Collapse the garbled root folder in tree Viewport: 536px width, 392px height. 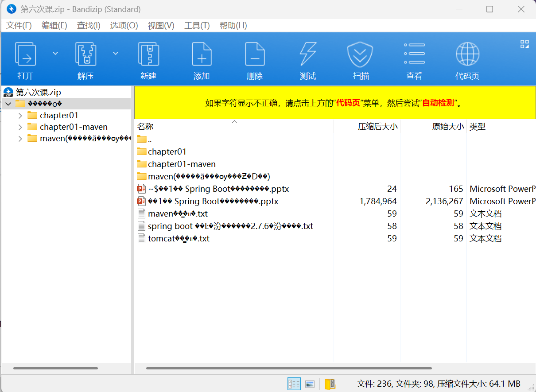[8, 104]
